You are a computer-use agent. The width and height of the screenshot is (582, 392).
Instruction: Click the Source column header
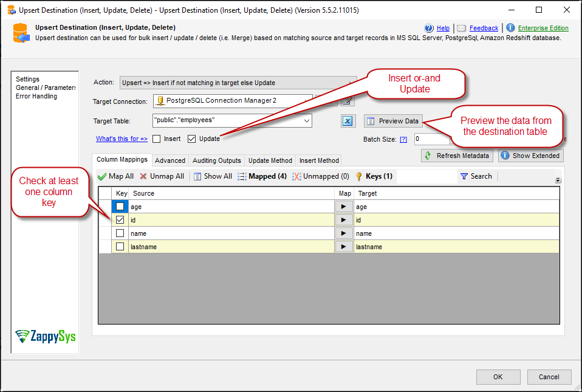coord(231,193)
